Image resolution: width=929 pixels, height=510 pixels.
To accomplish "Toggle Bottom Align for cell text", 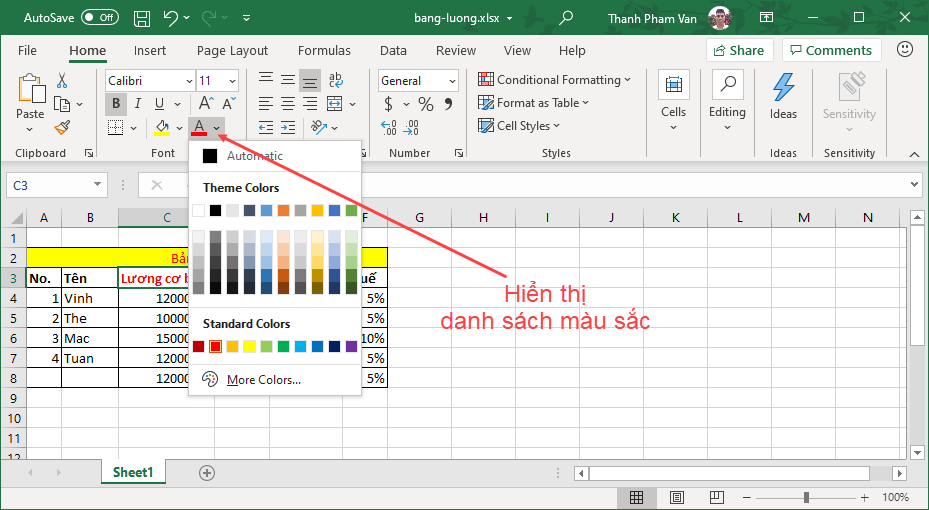I will 310,80.
